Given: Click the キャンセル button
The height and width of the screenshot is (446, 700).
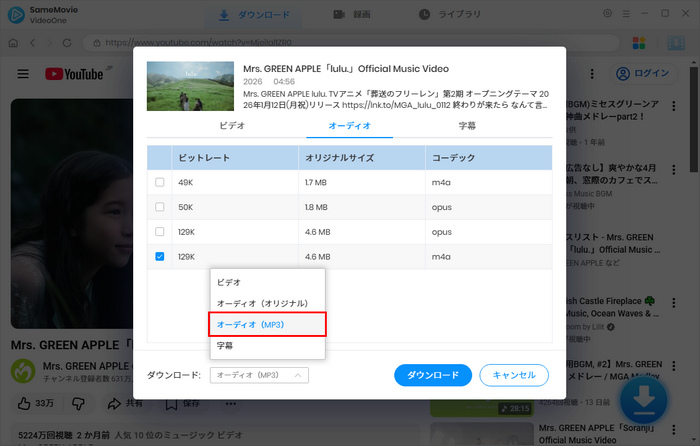Looking at the screenshot, I should [x=514, y=375].
